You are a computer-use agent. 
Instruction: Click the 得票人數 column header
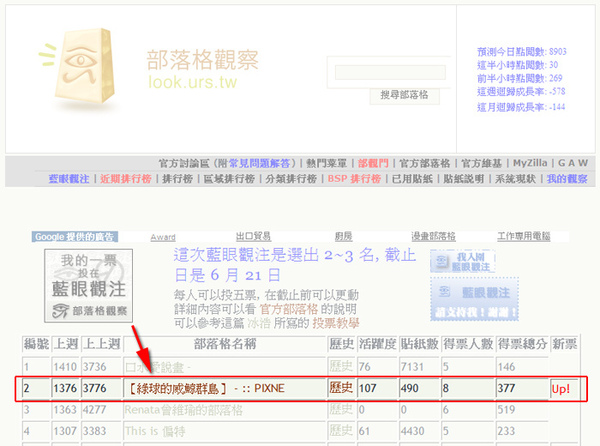click(x=468, y=344)
